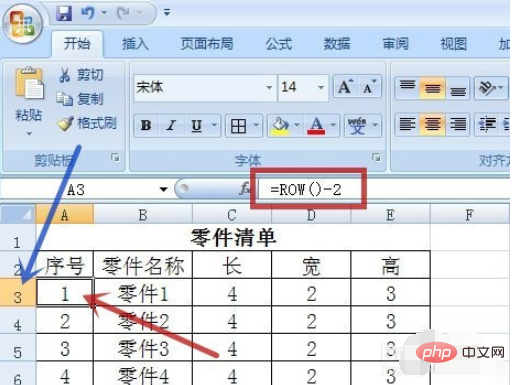
Task: Click the 零件清单 title cell
Action: (x=233, y=237)
